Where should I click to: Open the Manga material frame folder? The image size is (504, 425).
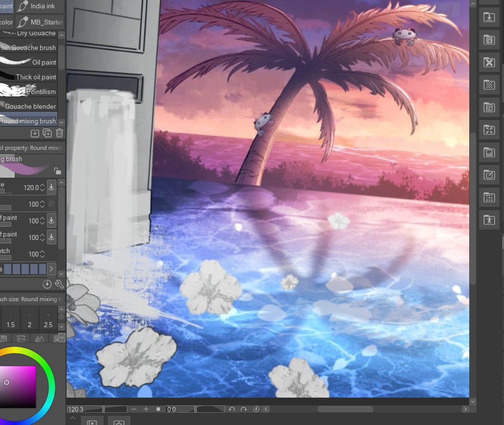click(489, 107)
